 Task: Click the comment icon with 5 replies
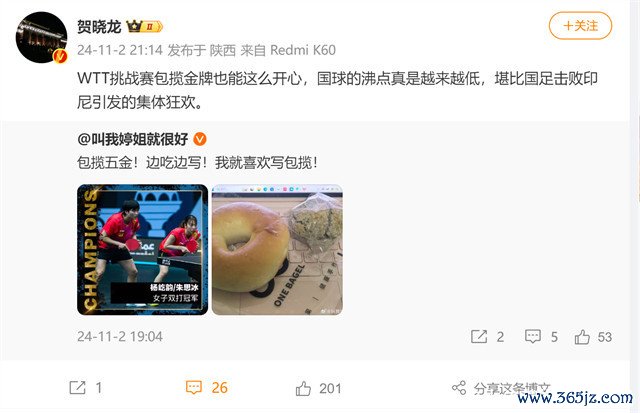tap(533, 337)
